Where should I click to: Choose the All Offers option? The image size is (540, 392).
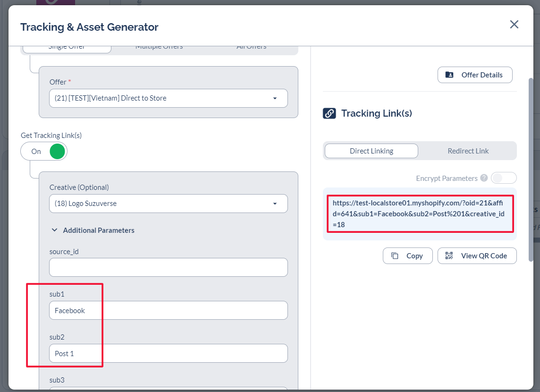click(x=251, y=47)
